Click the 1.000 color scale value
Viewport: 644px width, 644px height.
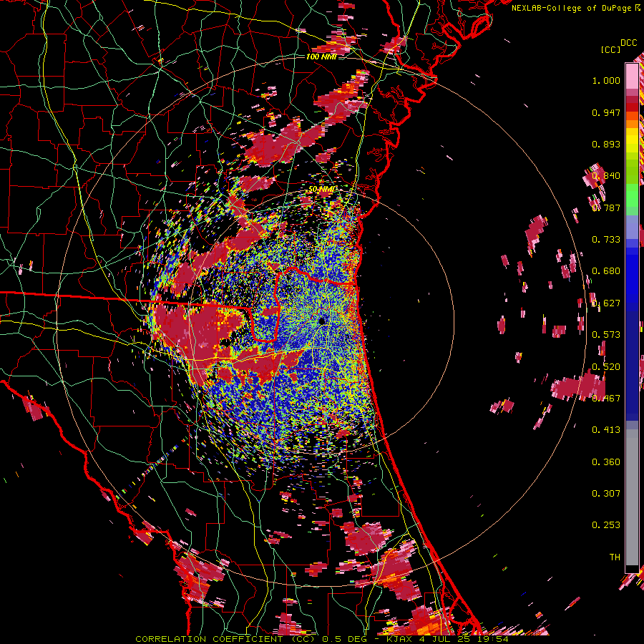(x=606, y=80)
